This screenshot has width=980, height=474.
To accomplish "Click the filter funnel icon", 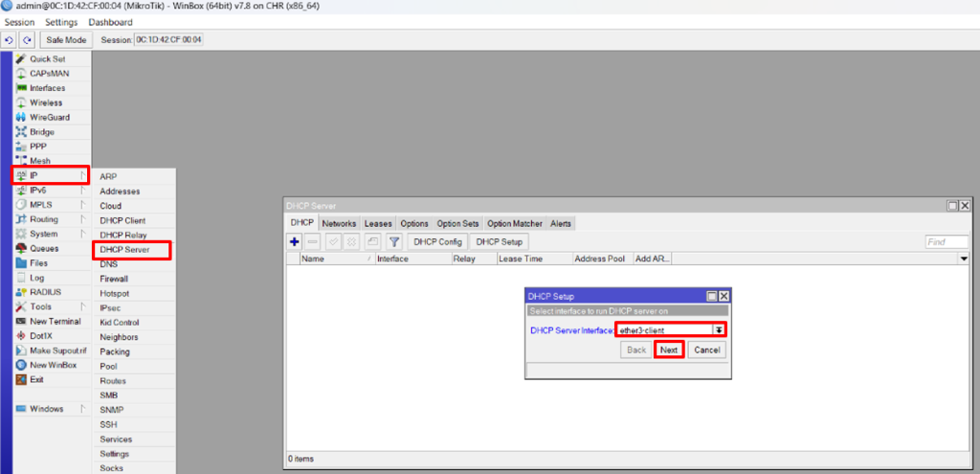I will coord(393,242).
